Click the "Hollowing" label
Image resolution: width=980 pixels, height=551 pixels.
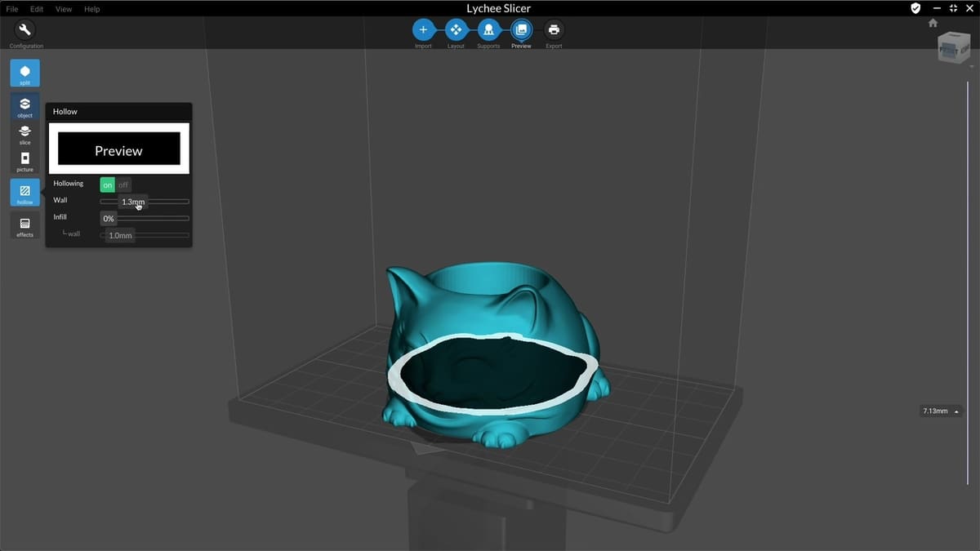(69, 184)
